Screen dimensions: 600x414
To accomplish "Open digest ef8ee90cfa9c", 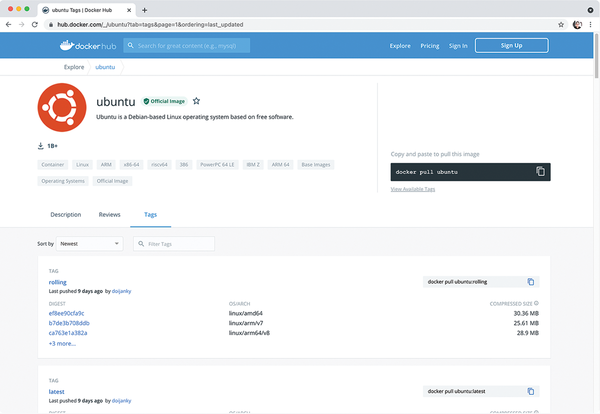I will point(66,313).
